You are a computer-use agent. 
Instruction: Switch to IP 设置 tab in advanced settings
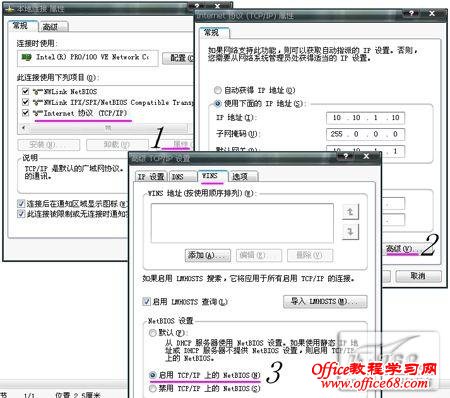[x=151, y=177]
